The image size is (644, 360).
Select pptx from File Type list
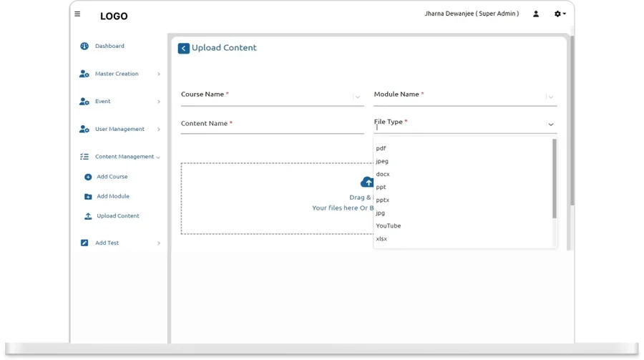coord(464,200)
